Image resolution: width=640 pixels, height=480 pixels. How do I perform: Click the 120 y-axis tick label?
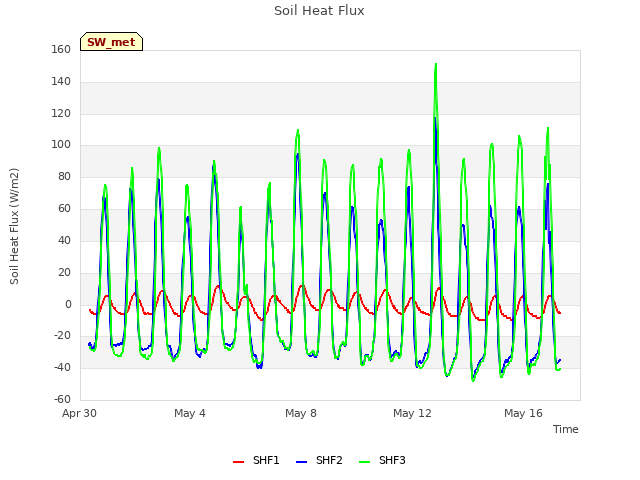point(61,113)
